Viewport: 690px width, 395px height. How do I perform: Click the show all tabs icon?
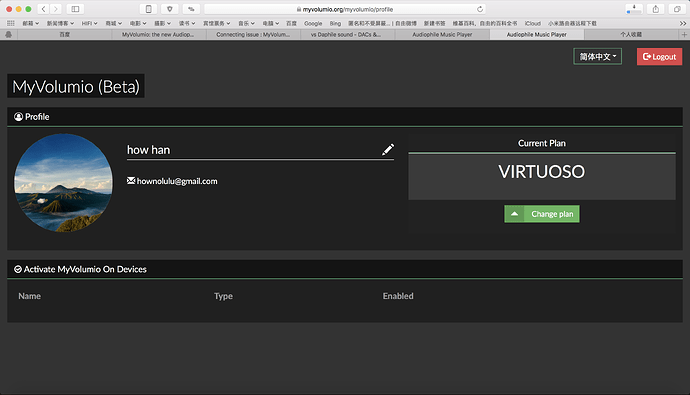[677, 9]
